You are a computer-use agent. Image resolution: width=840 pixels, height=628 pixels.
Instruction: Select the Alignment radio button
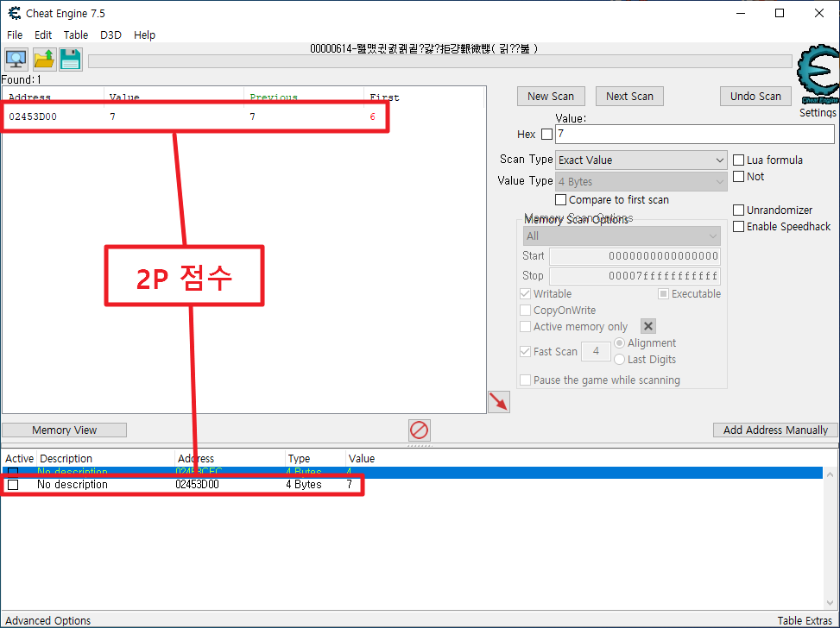coord(619,342)
